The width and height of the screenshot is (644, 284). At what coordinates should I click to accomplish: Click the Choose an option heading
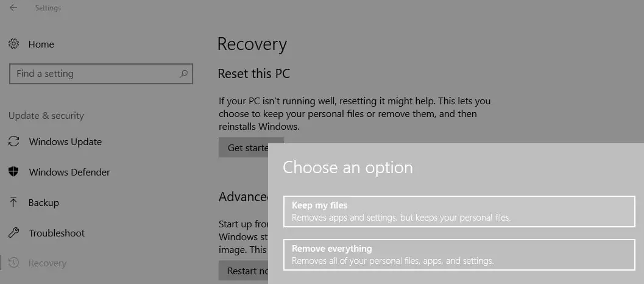point(347,167)
